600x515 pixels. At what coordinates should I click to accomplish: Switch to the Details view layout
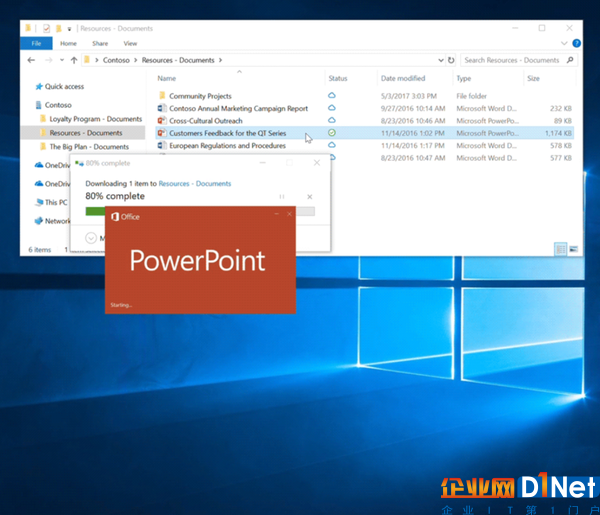pos(561,249)
